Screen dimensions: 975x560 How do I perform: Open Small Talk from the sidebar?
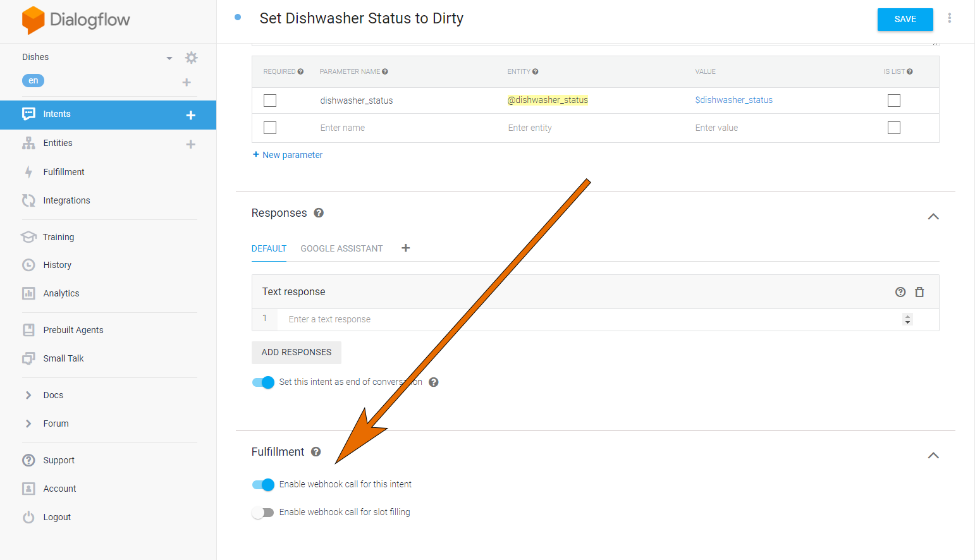63,358
